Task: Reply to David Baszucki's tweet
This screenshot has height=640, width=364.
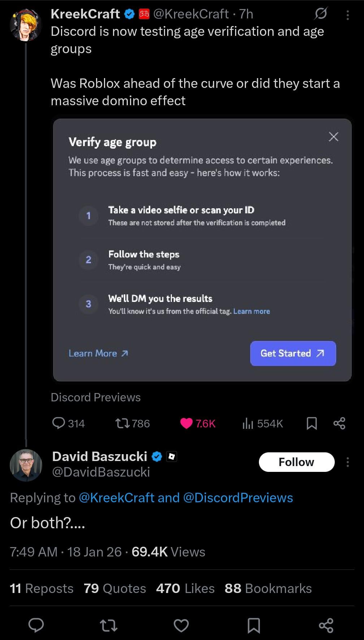Action: pyautogui.click(x=36, y=625)
